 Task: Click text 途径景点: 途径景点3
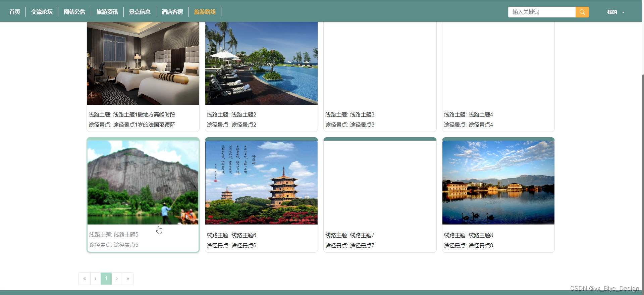click(x=350, y=125)
